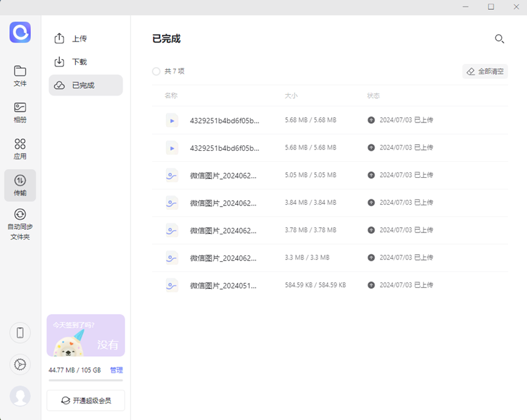Image resolution: width=527 pixels, height=420 pixels.
Task: Switch to the 下载 tab
Action: [x=85, y=61]
